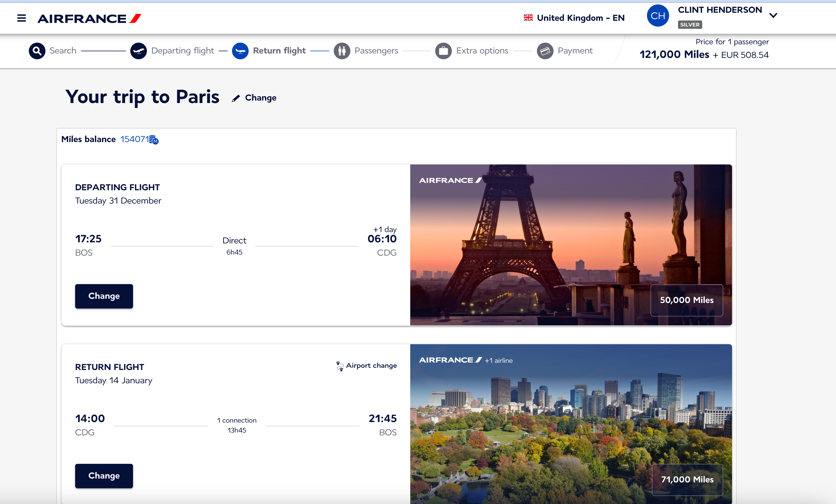Click the Payment card icon
The height and width of the screenshot is (504, 836).
(x=545, y=51)
